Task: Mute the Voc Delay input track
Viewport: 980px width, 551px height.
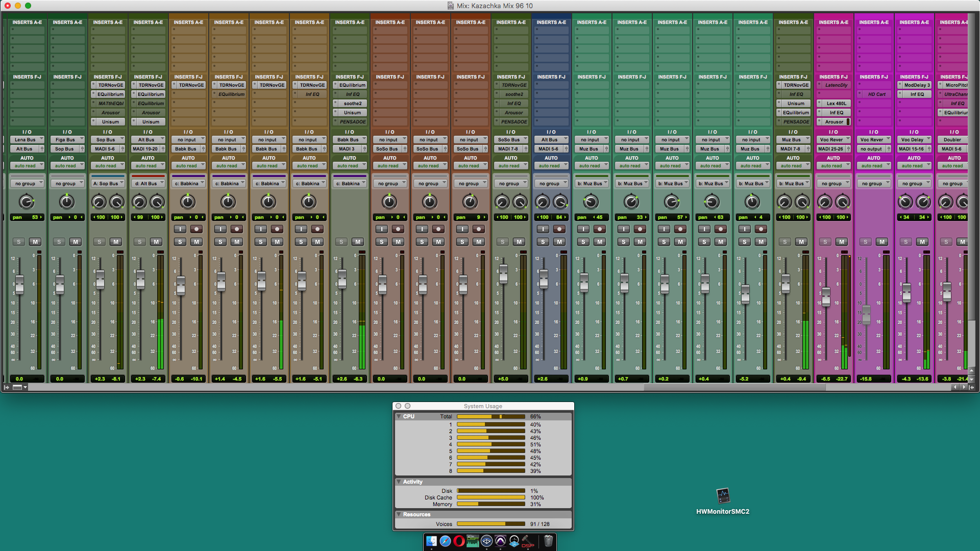Action: (922, 242)
